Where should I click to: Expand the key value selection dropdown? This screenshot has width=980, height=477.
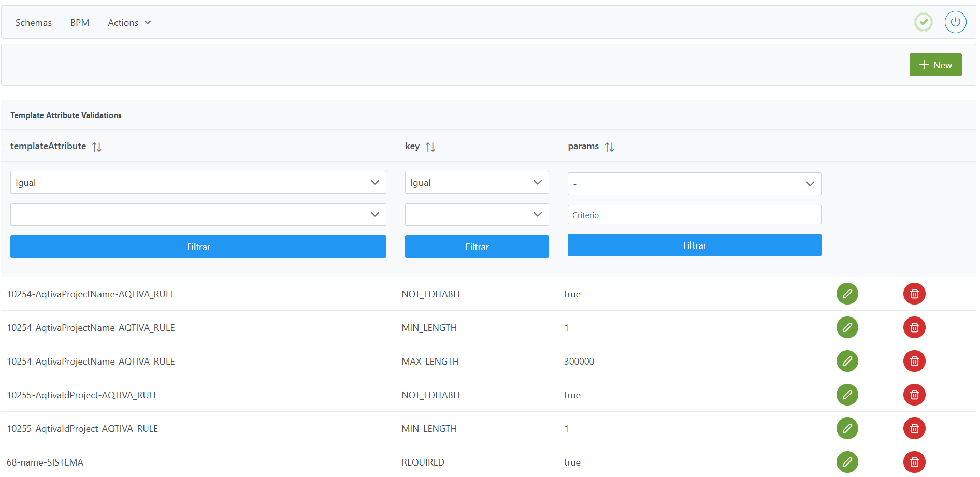(x=477, y=214)
